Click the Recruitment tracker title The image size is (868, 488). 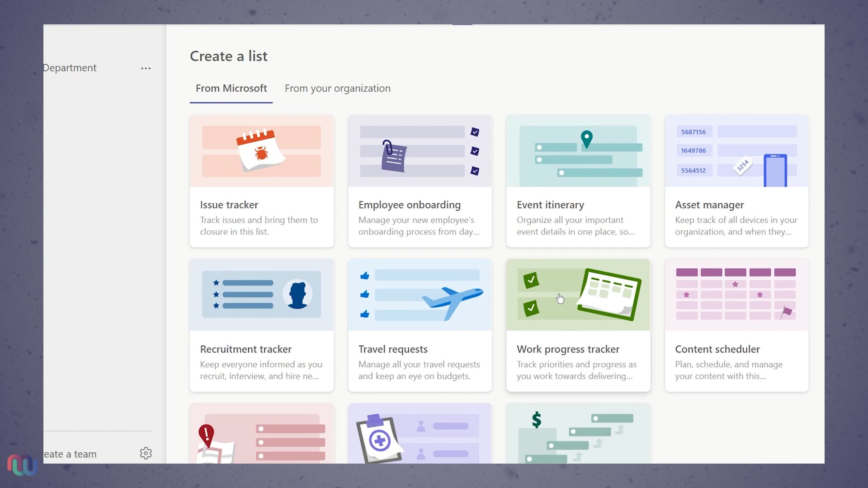click(246, 349)
